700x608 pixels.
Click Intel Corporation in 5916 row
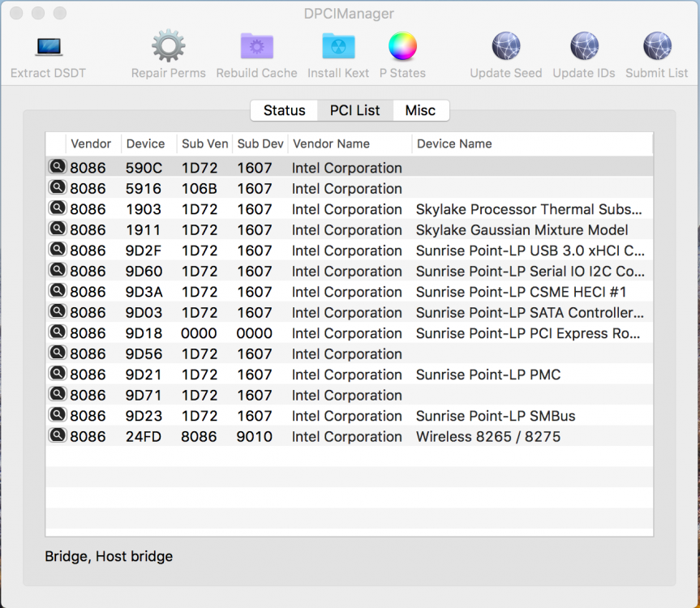347,189
